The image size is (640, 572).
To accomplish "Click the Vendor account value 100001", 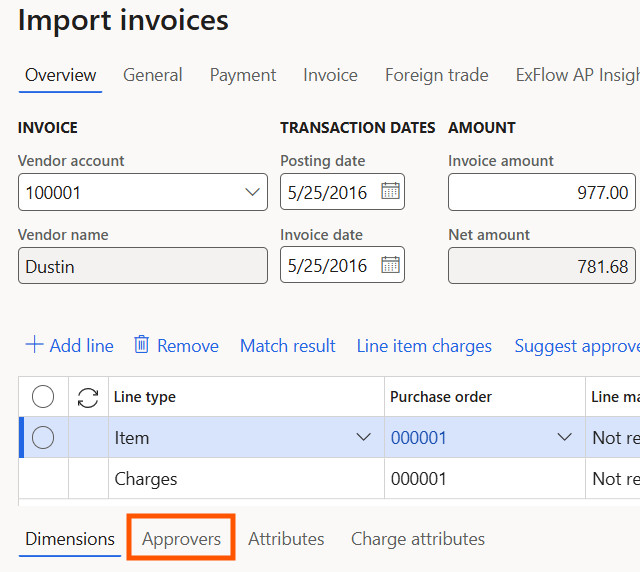I will coord(53,193).
